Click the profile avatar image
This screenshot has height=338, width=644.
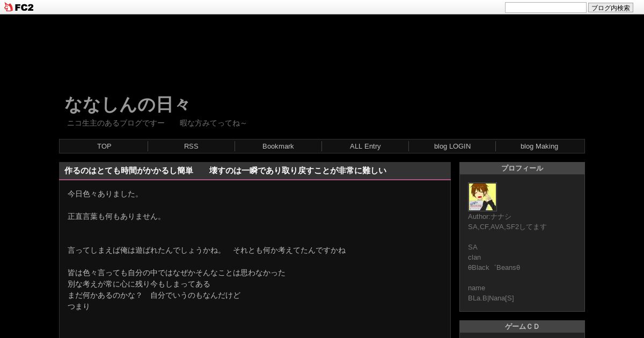(x=482, y=197)
